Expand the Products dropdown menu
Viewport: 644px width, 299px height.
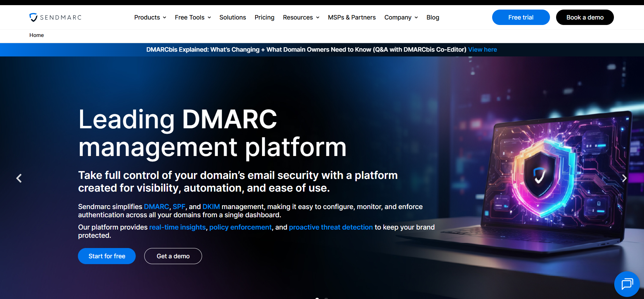(150, 17)
